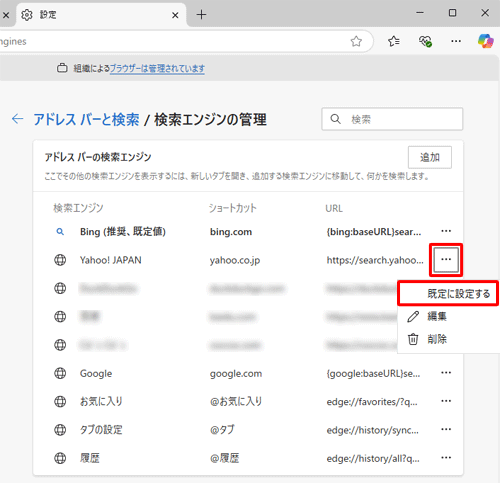Click the google.com shortcut text

point(236,374)
